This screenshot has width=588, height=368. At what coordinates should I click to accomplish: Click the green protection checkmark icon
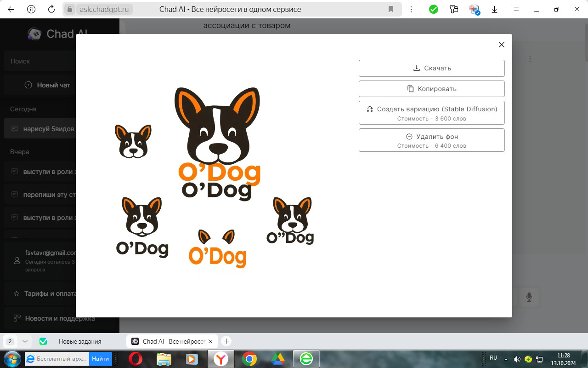coord(434,9)
